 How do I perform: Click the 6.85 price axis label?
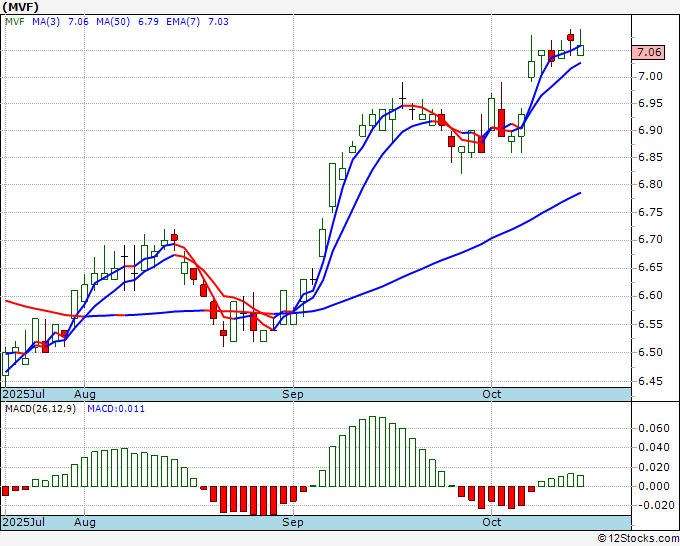[x=650, y=157]
